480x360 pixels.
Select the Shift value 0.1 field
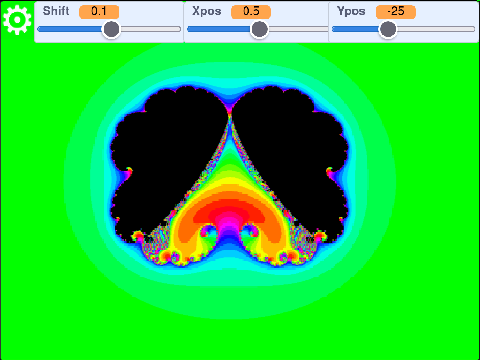pos(99,11)
